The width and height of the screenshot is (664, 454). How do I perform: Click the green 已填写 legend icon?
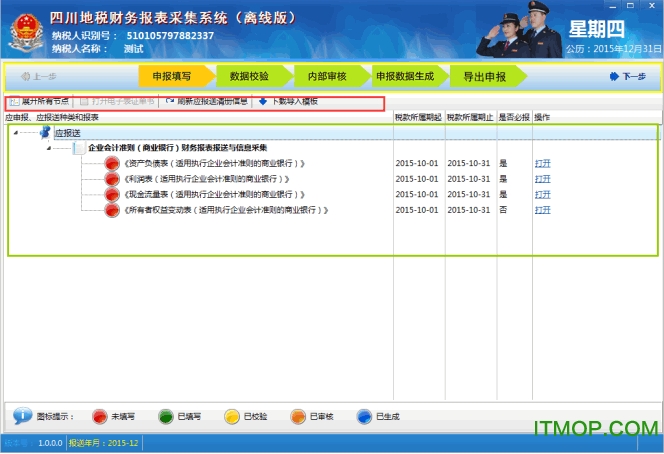click(166, 416)
